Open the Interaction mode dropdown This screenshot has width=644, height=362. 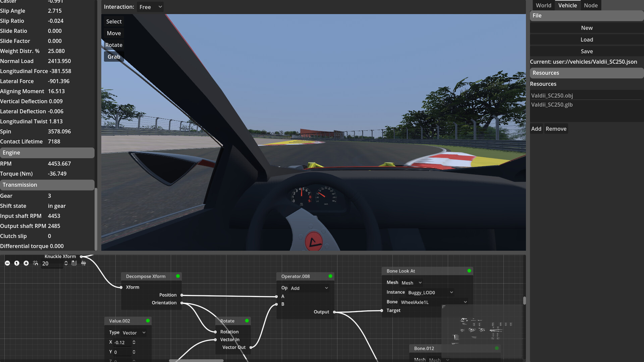point(150,7)
